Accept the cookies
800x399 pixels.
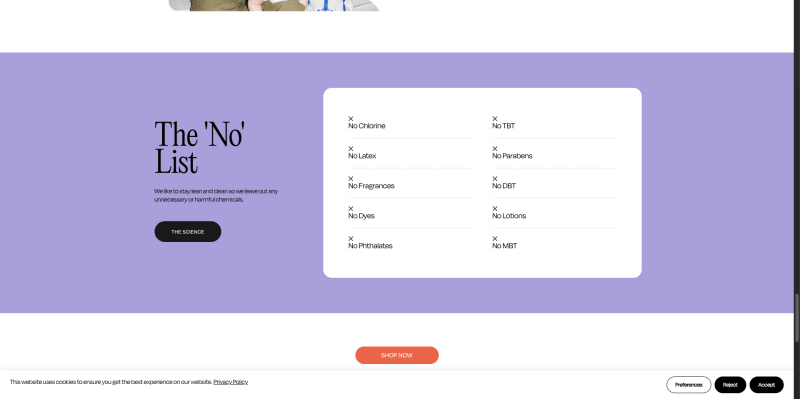(x=766, y=385)
